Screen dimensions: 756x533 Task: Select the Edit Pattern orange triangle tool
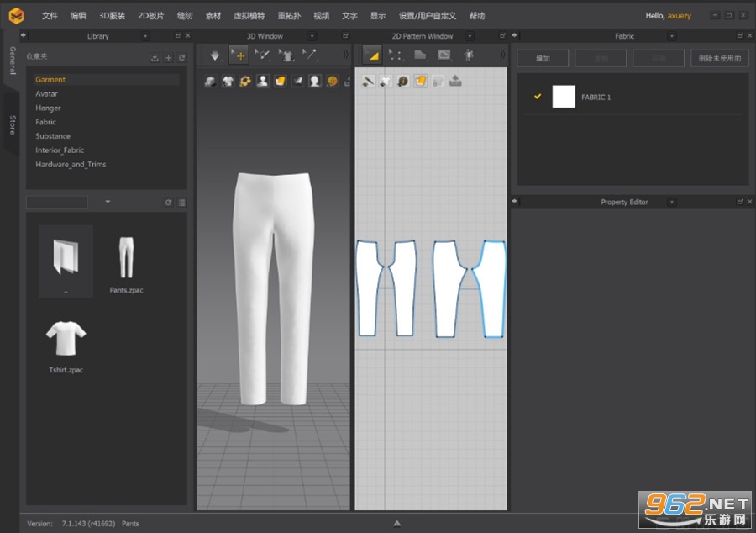(372, 55)
